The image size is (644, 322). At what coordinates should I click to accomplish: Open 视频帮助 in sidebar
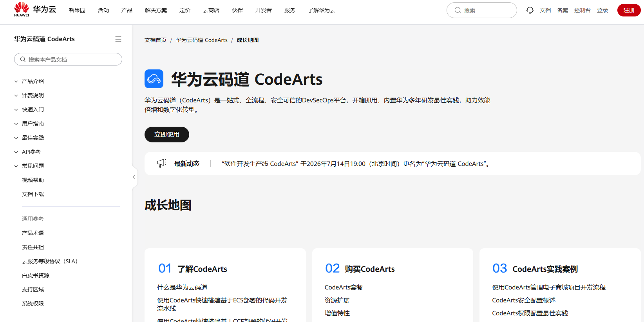pyautogui.click(x=33, y=180)
